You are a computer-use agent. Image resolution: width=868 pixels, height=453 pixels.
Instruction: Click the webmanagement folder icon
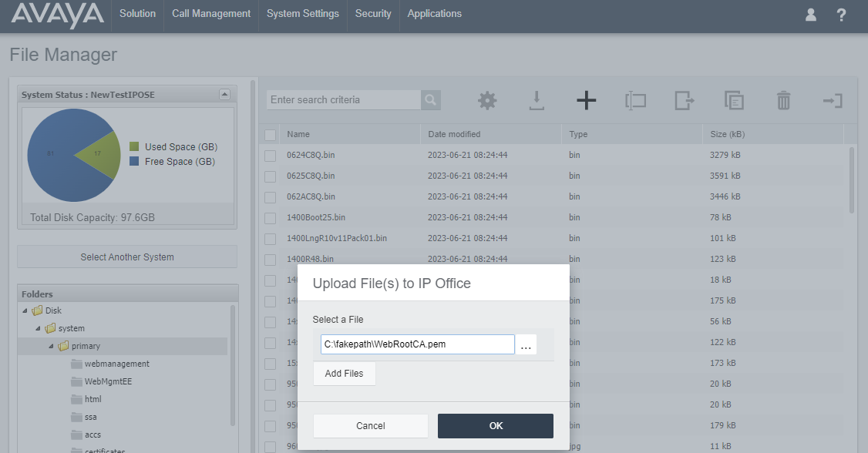pos(76,364)
